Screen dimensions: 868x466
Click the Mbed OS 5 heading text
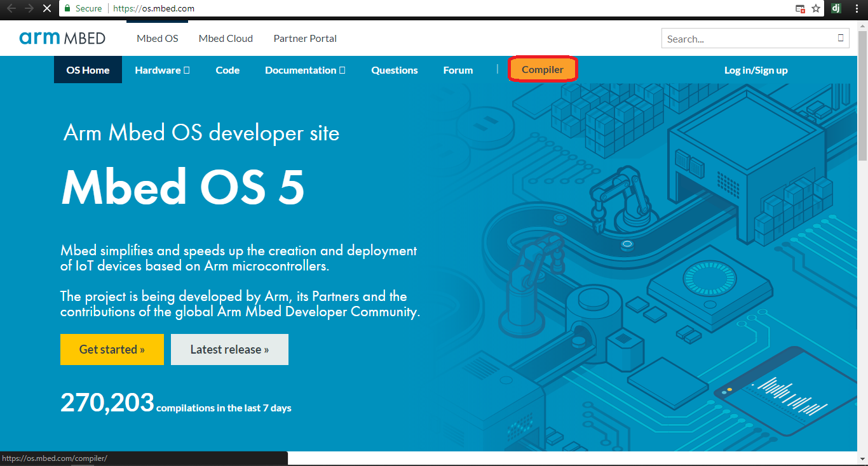click(183, 187)
